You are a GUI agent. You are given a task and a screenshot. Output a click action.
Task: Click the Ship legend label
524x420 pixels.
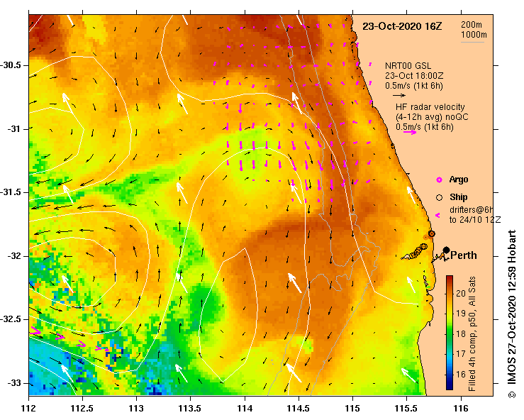click(x=458, y=197)
